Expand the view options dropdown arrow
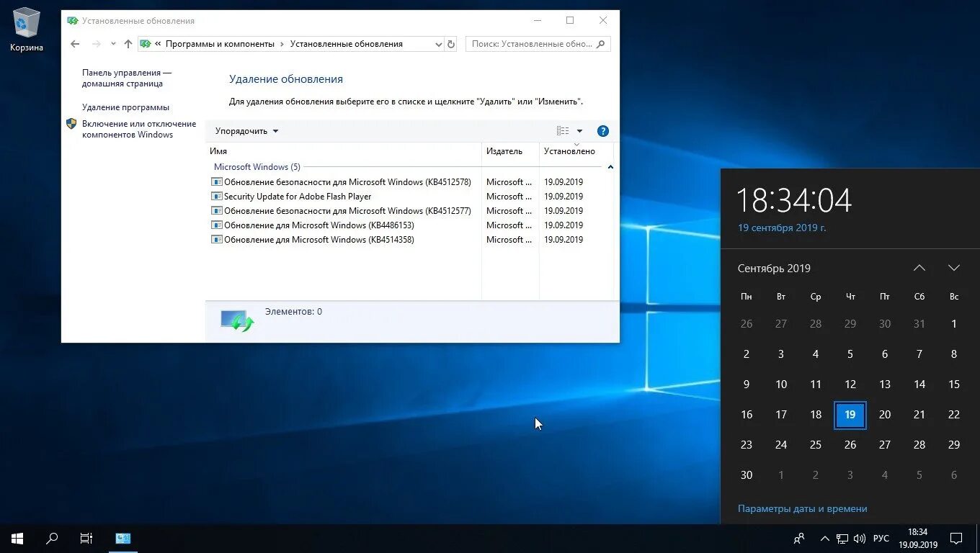The image size is (980, 553). click(579, 131)
